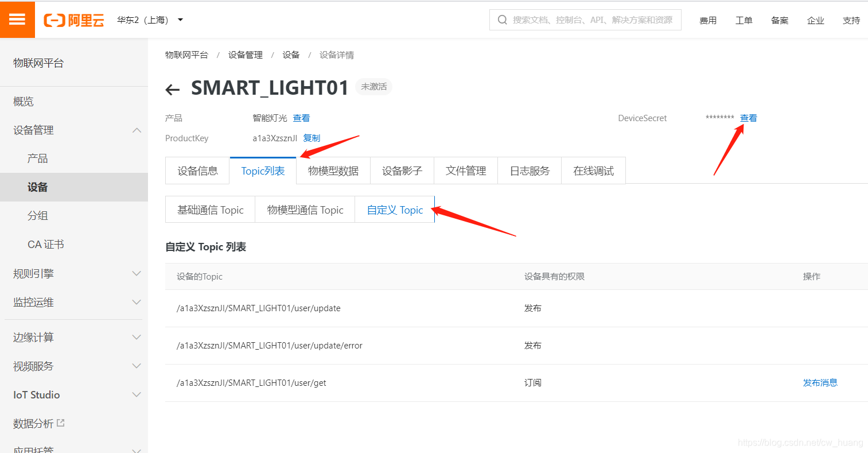
Task: Open the orange hamburger navigation menu
Action: click(x=17, y=20)
